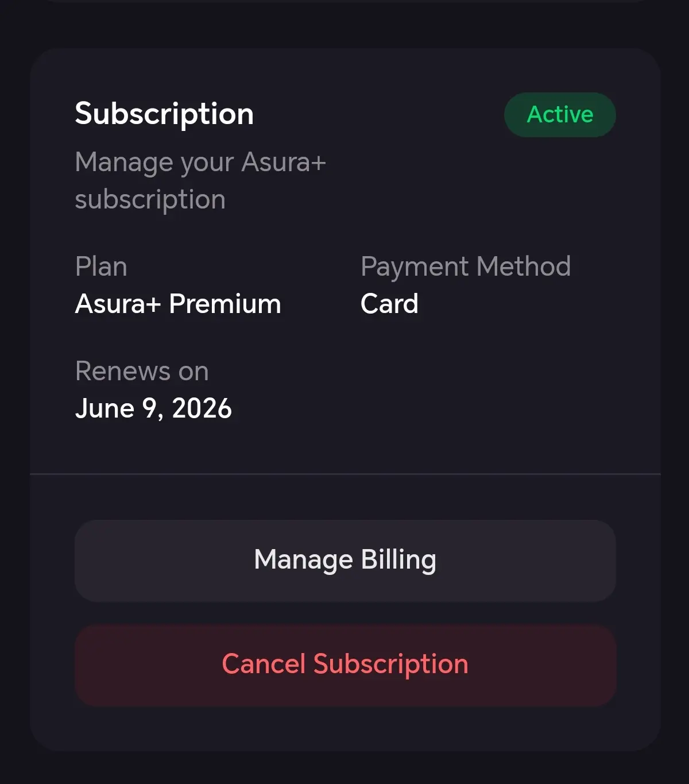Click the Card payment method value
The height and width of the screenshot is (784, 689).
coord(389,304)
